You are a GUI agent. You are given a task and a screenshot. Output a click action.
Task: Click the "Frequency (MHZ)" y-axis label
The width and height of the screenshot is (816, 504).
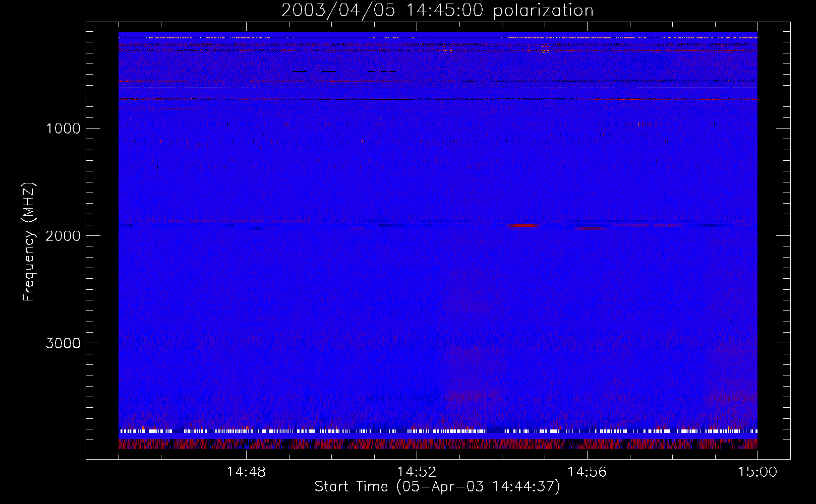[x=29, y=242]
